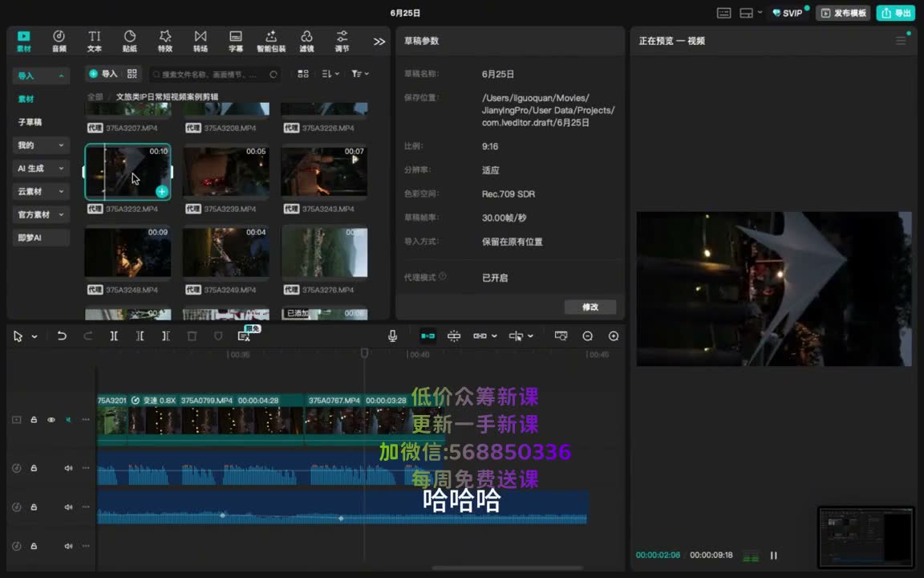Open the 转场 transitions tab
Screen dimensions: 924x578
(x=201, y=41)
